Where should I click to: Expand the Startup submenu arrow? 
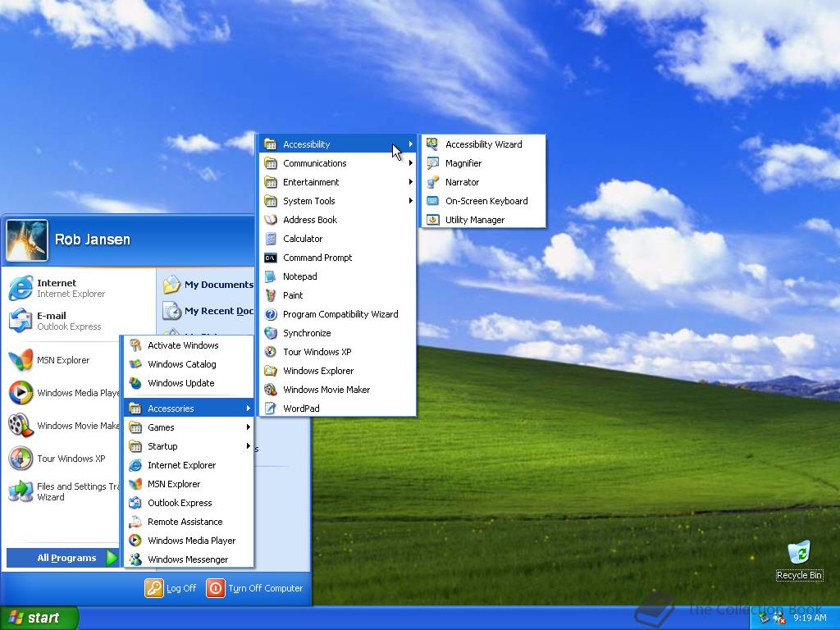tap(248, 446)
